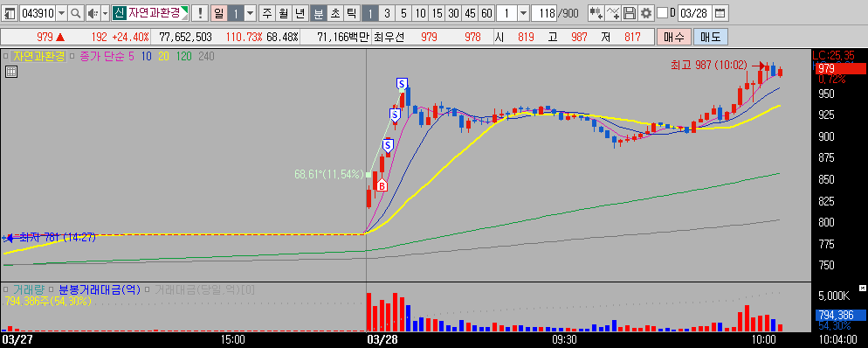Click the blue 10-period moving average legend
868x348 pixels.
147,56
